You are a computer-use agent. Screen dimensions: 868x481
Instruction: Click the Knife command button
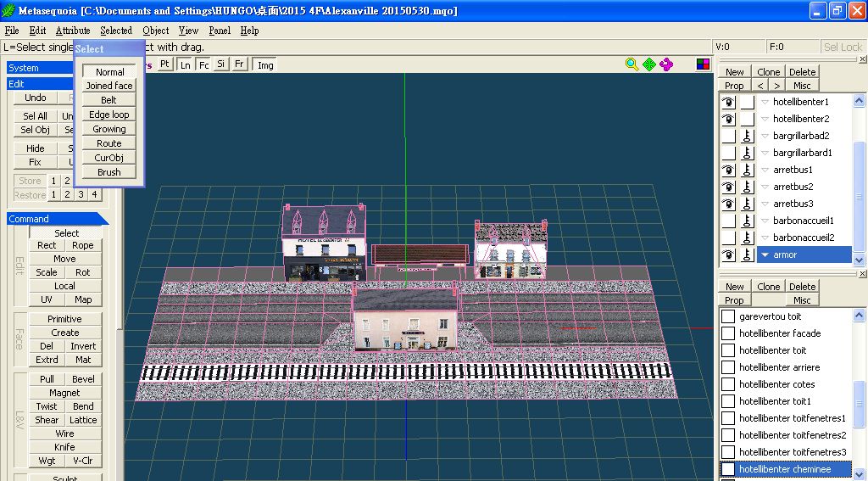tap(64, 447)
